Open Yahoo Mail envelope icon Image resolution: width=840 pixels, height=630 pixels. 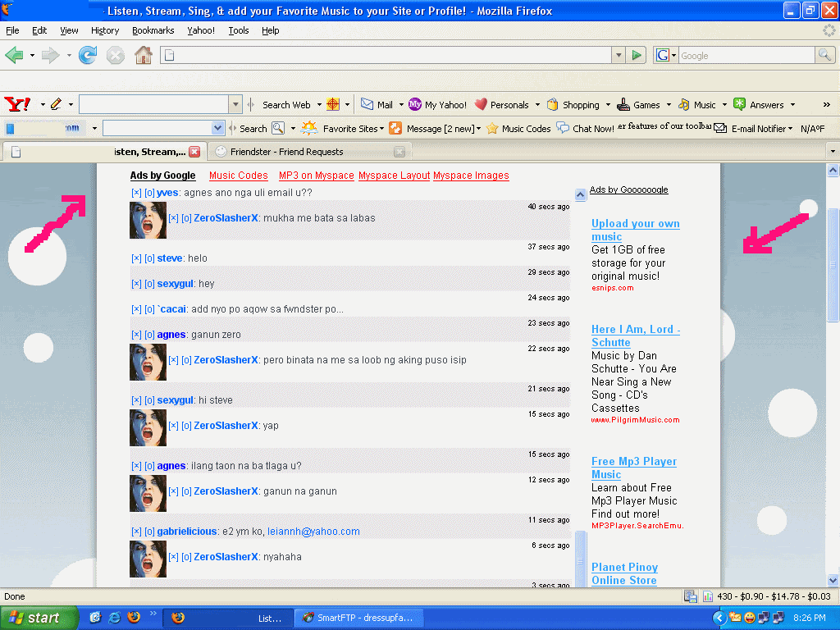click(x=367, y=104)
